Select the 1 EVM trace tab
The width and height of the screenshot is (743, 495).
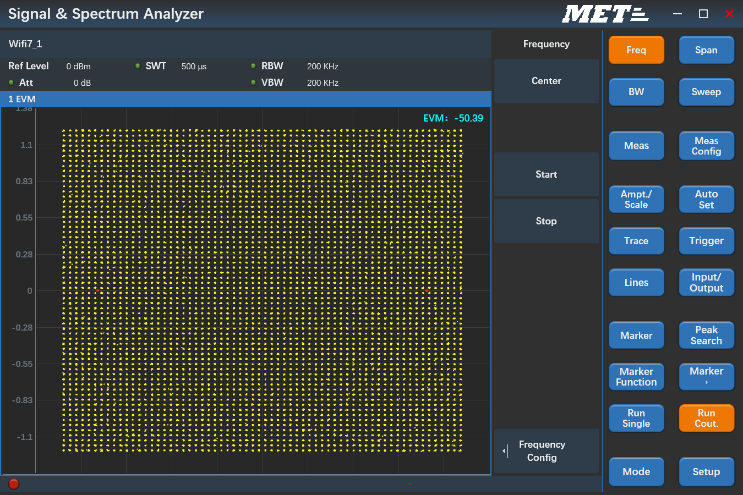[24, 99]
